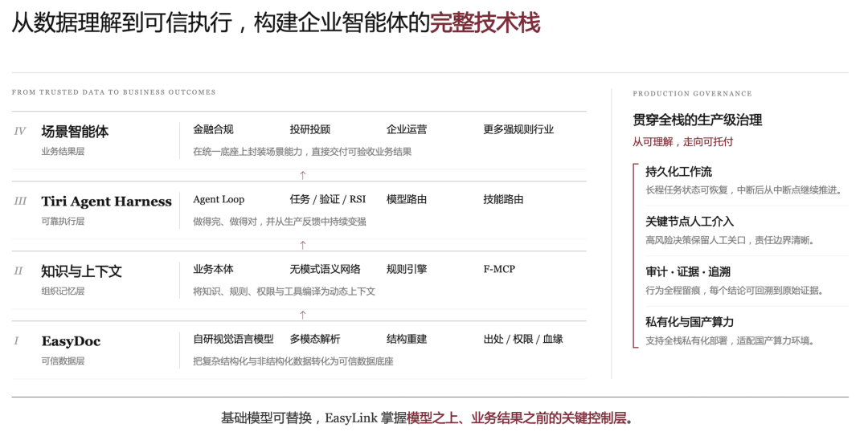Click Roman numeral II marker

coord(18,271)
